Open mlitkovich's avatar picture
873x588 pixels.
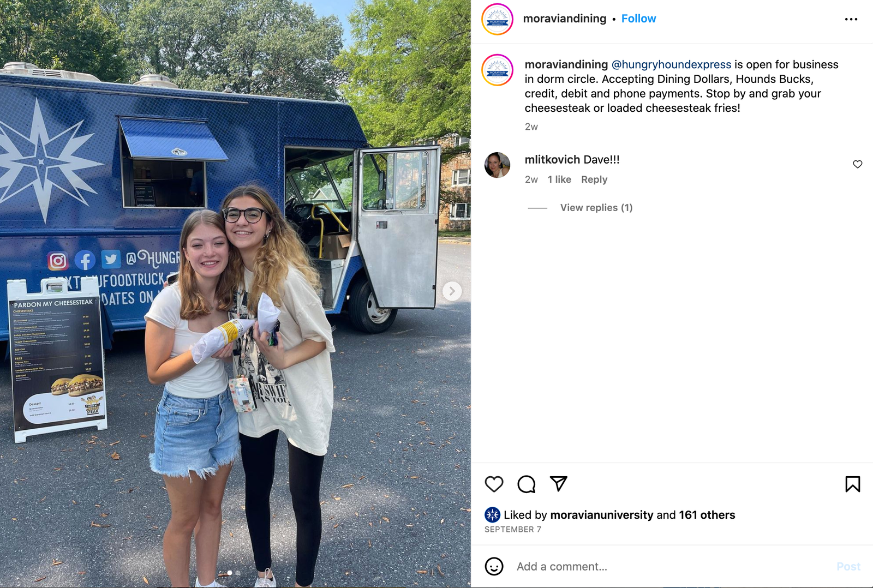(497, 165)
